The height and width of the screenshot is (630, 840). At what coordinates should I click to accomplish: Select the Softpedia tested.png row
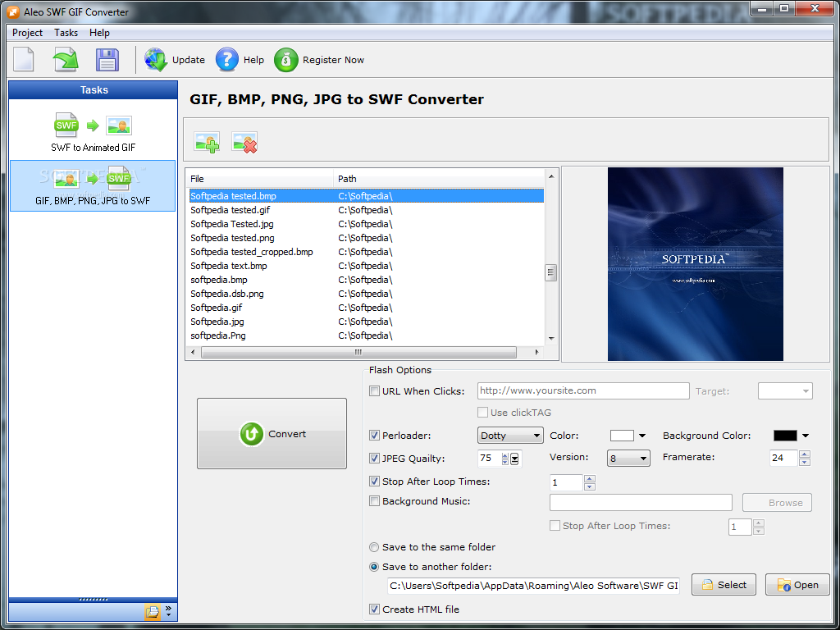(367, 238)
